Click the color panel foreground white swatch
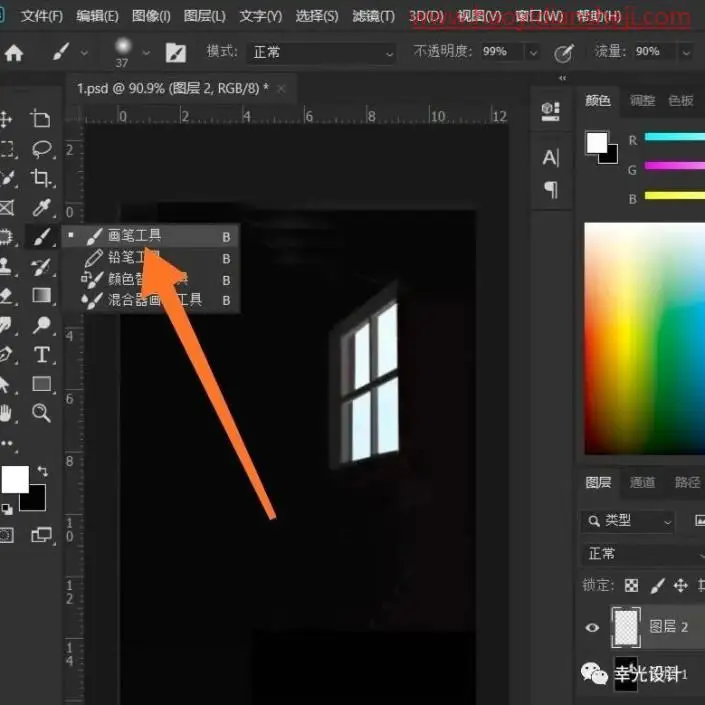This screenshot has width=705, height=705. [597, 143]
